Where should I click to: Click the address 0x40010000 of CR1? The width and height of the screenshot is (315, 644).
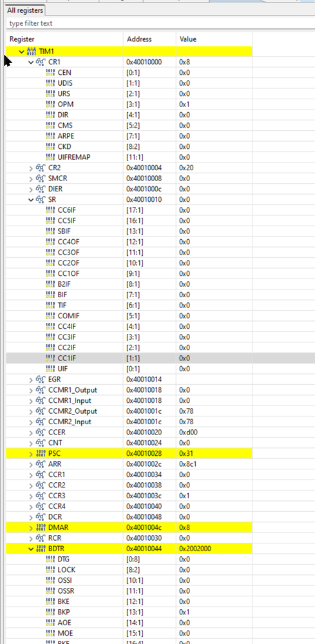point(144,63)
